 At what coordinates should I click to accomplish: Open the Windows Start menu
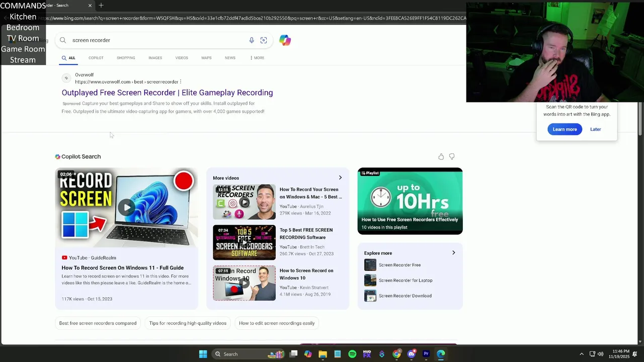click(x=203, y=354)
